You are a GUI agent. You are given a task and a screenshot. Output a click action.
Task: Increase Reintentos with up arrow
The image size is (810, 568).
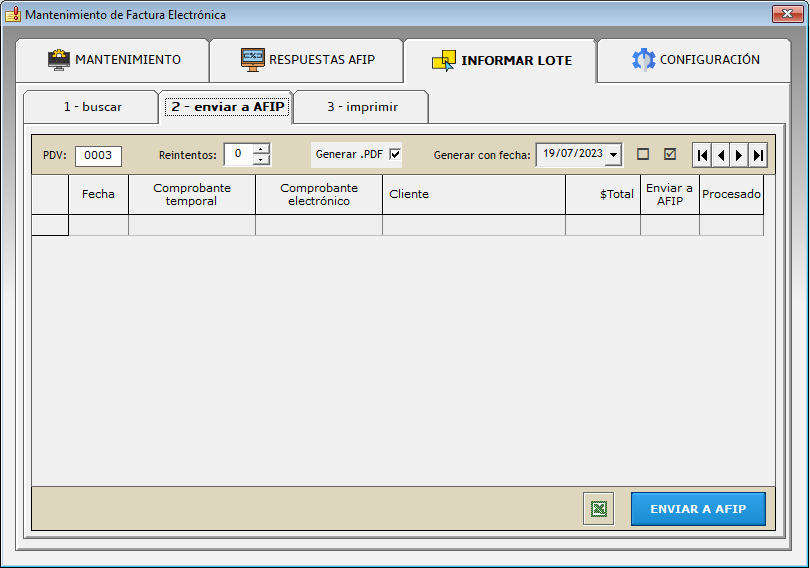tap(261, 149)
